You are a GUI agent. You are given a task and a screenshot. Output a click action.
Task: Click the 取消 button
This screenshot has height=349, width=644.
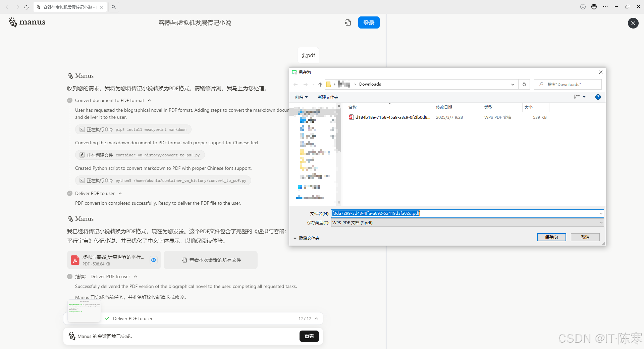(x=585, y=237)
